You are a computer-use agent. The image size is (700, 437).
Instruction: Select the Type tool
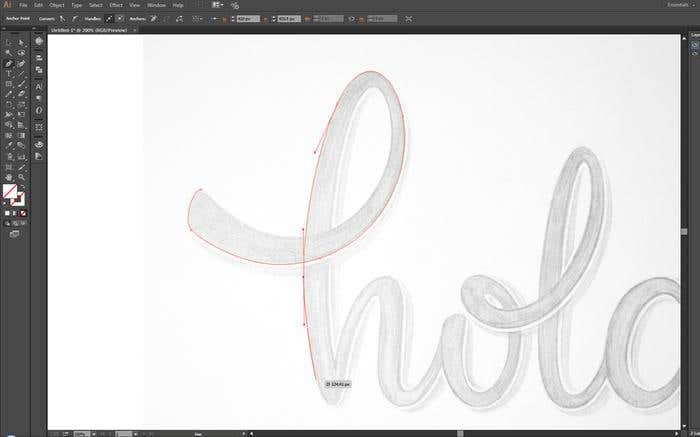[8, 74]
